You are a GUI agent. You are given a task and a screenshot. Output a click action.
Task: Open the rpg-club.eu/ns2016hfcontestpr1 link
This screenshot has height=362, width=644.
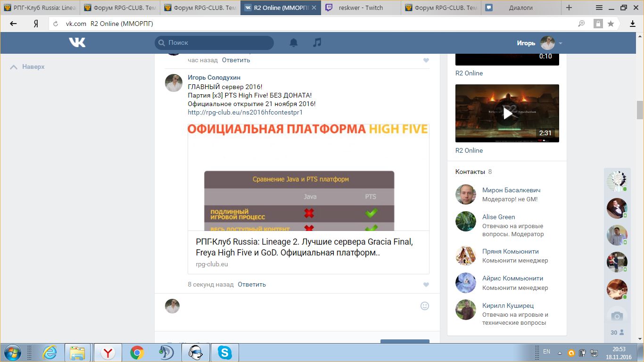245,112
